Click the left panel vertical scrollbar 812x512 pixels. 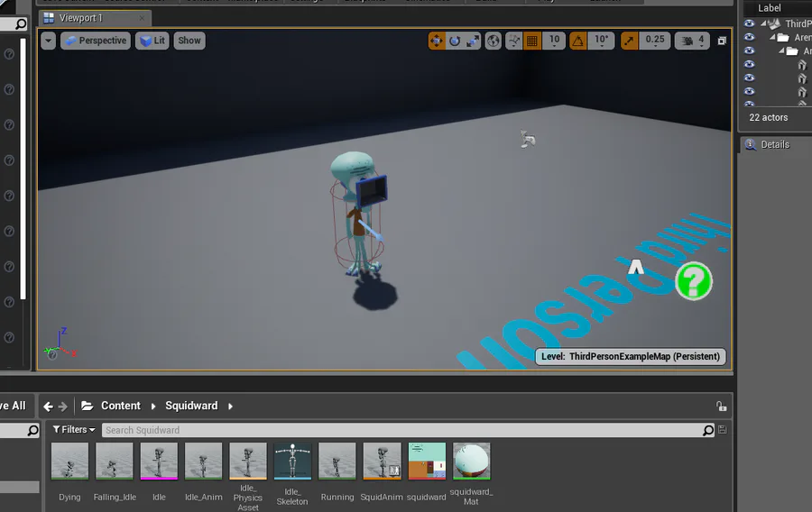23,169
